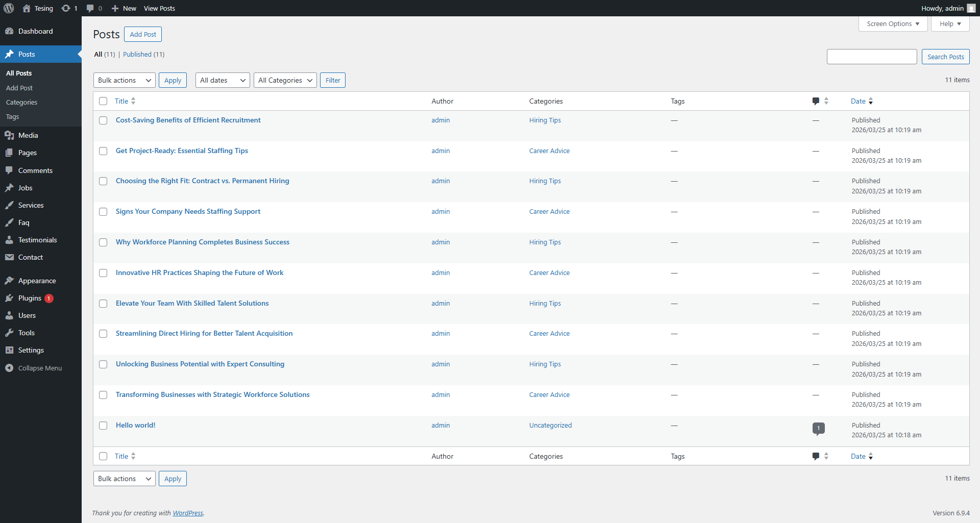
Task: Check the box for Cost-Saving Benefits post
Action: [x=103, y=120]
